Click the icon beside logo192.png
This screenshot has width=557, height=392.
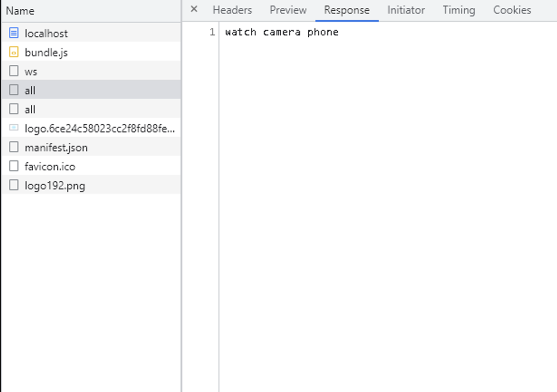tap(14, 186)
